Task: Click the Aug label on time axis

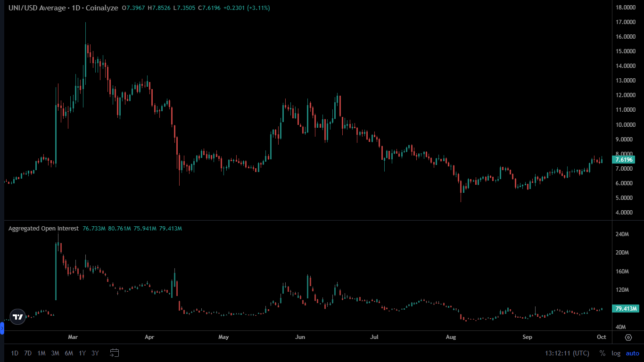Action: click(451, 337)
